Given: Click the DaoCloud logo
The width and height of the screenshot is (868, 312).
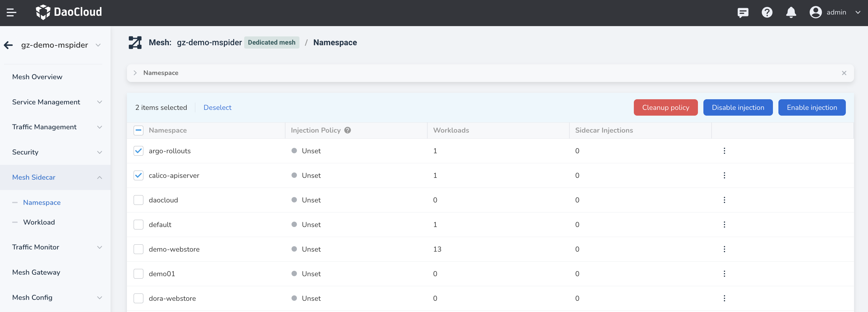Looking at the screenshot, I should (x=69, y=12).
